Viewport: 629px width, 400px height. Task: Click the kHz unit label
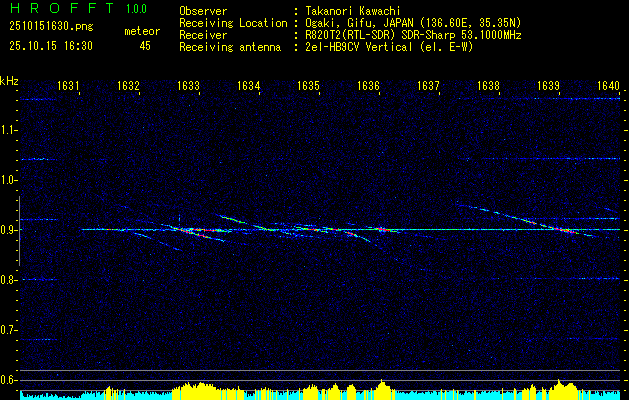pos(9,81)
